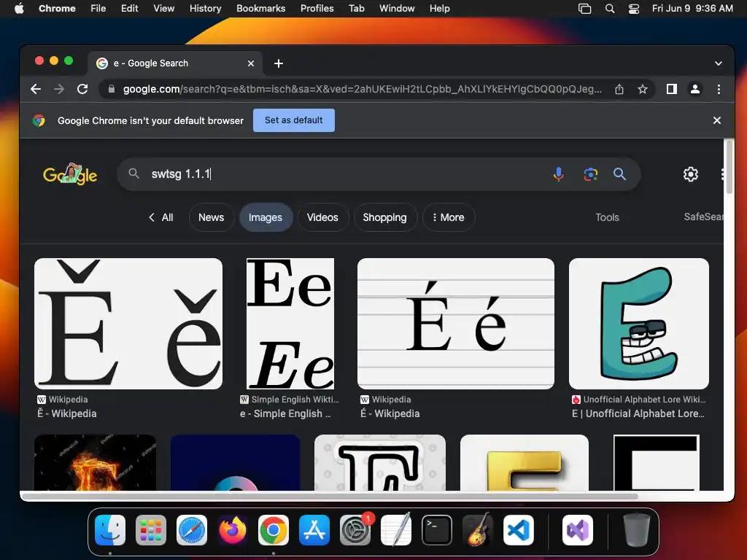Viewport: 747px width, 560px height.
Task: Open Chrome's three-dot menu
Action: click(719, 89)
